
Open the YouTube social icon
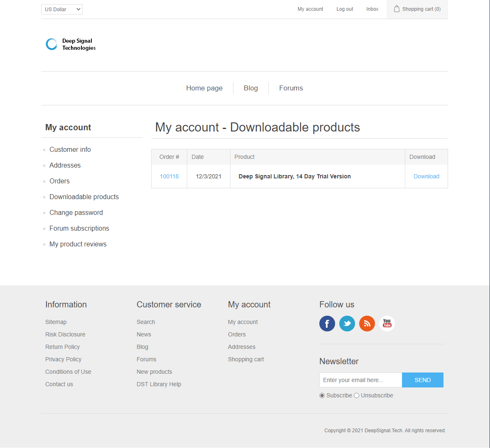pos(387,324)
